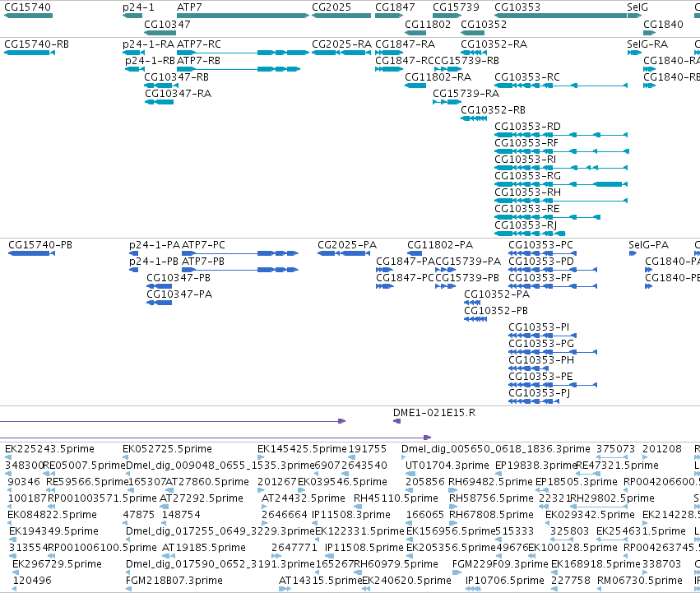The height and width of the screenshot is (593, 700).
Task: Click the CG10353-RI transcript label
Action: (x=525, y=160)
